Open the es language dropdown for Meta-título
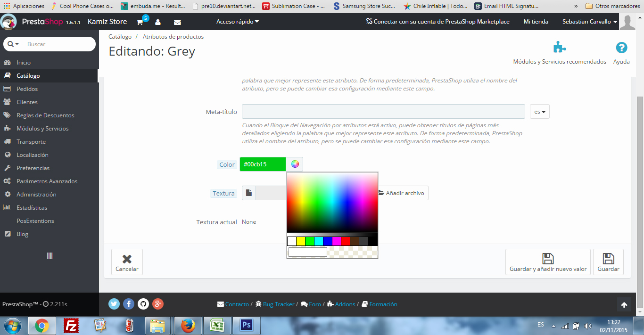The image size is (644, 335). click(x=539, y=112)
